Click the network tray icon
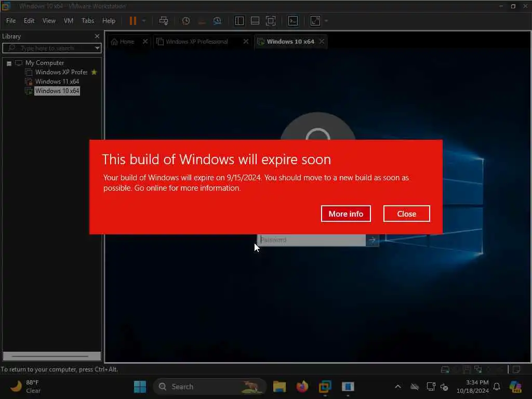 tap(431, 387)
